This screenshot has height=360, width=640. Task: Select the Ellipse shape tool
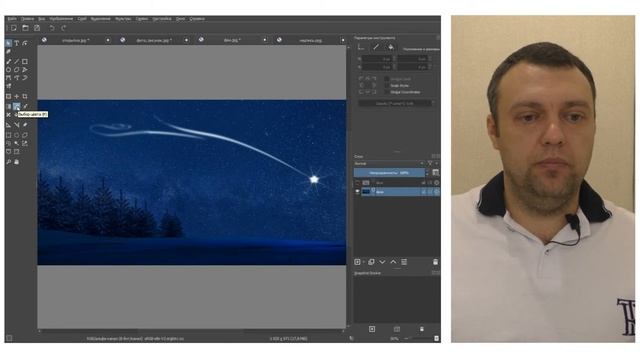(x=9, y=70)
